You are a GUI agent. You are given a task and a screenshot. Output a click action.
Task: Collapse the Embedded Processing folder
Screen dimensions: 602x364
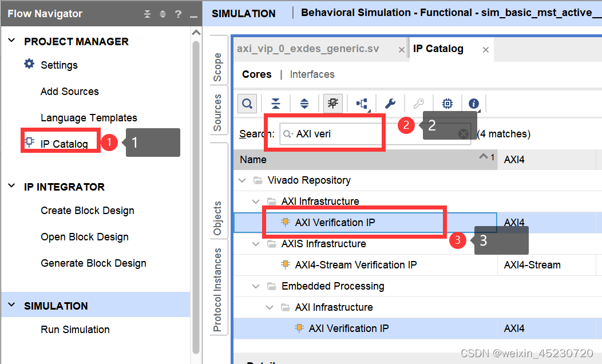click(x=256, y=286)
